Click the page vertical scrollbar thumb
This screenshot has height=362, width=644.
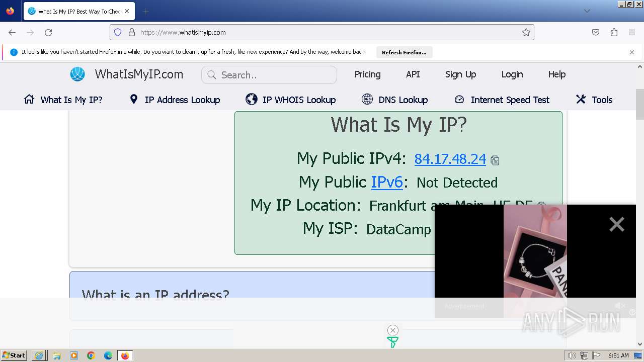(640, 104)
